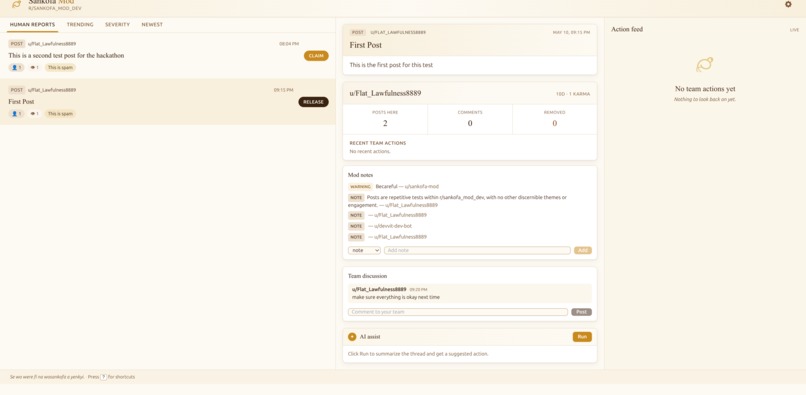Click 'MAY 10, 09:15 PM' date in detail header
This screenshot has height=395, width=806.
tap(572, 32)
